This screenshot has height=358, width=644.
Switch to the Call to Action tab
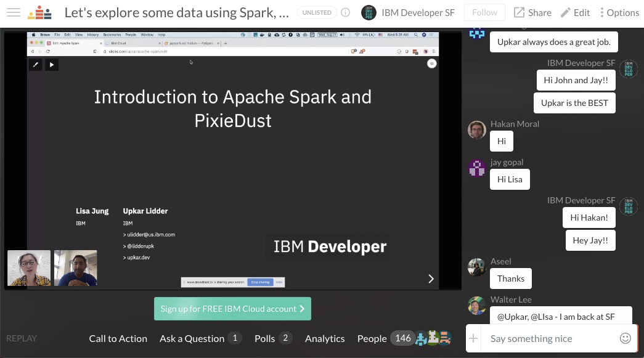[x=118, y=338]
